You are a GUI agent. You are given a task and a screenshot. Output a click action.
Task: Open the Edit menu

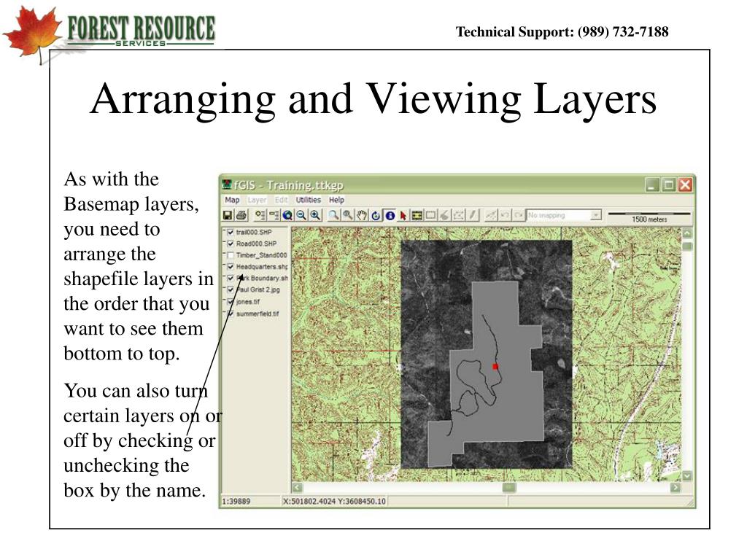point(282,200)
